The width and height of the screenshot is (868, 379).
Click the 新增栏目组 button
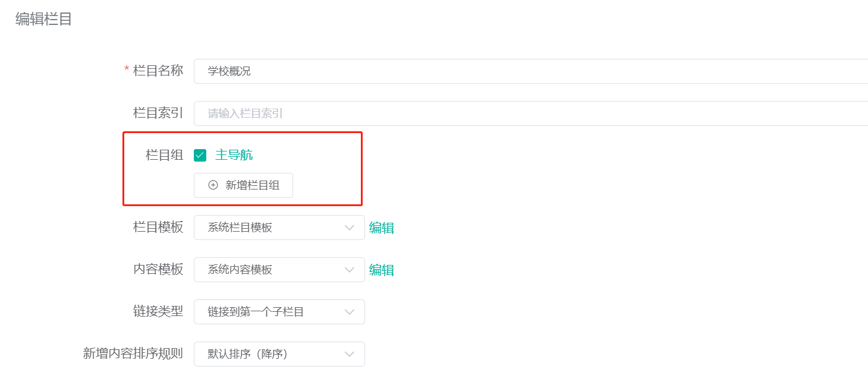(243, 185)
